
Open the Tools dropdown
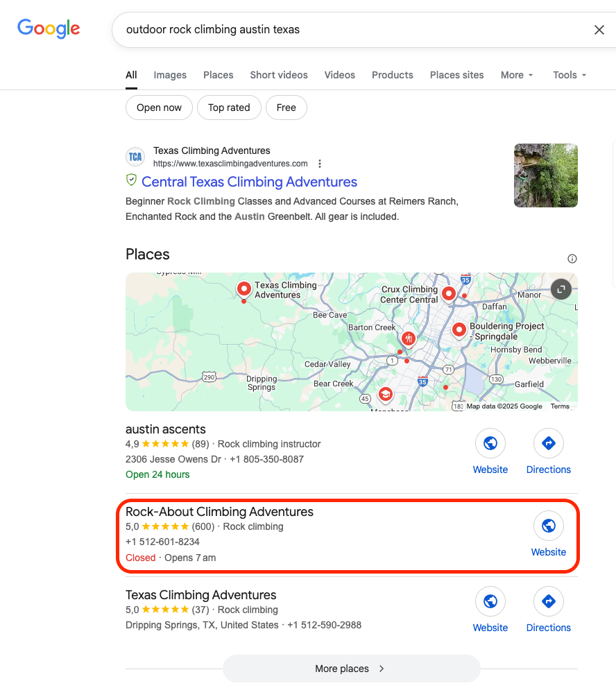(x=568, y=75)
